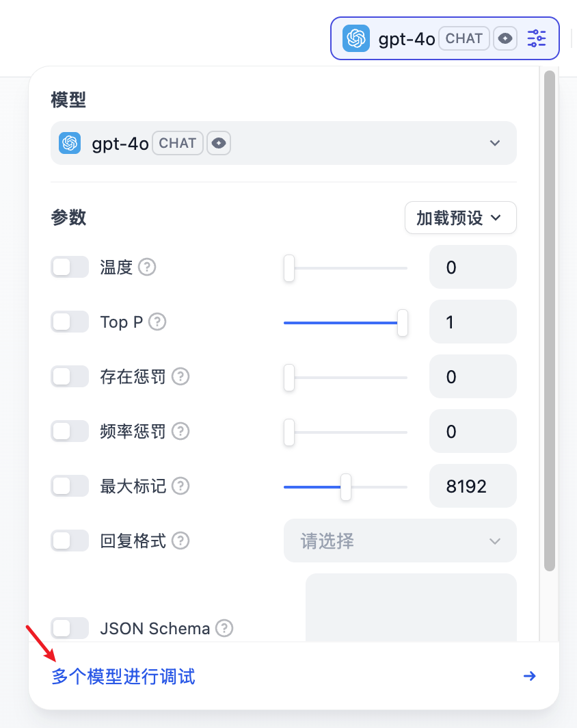
Task: Click the 最大标记 slider handle
Action: coord(345,487)
